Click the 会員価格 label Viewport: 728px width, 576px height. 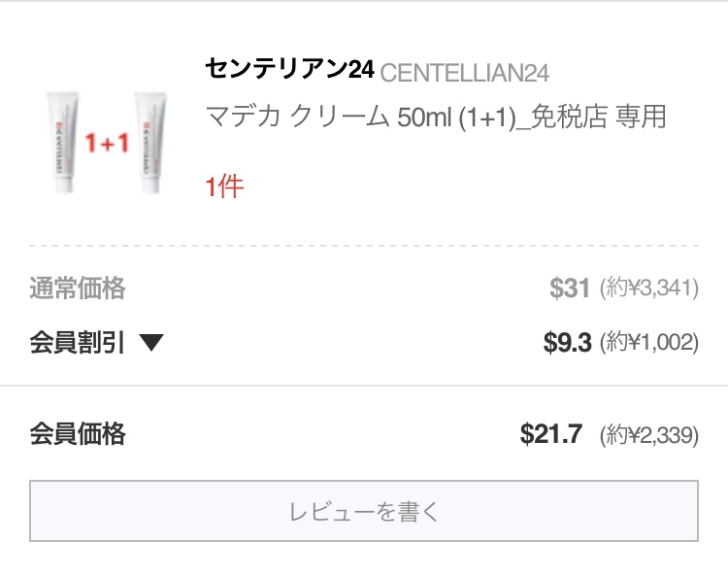(78, 434)
